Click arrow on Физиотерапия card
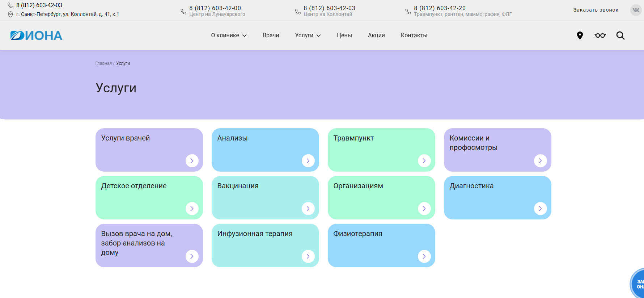This screenshot has height=298, width=644. pyautogui.click(x=424, y=256)
